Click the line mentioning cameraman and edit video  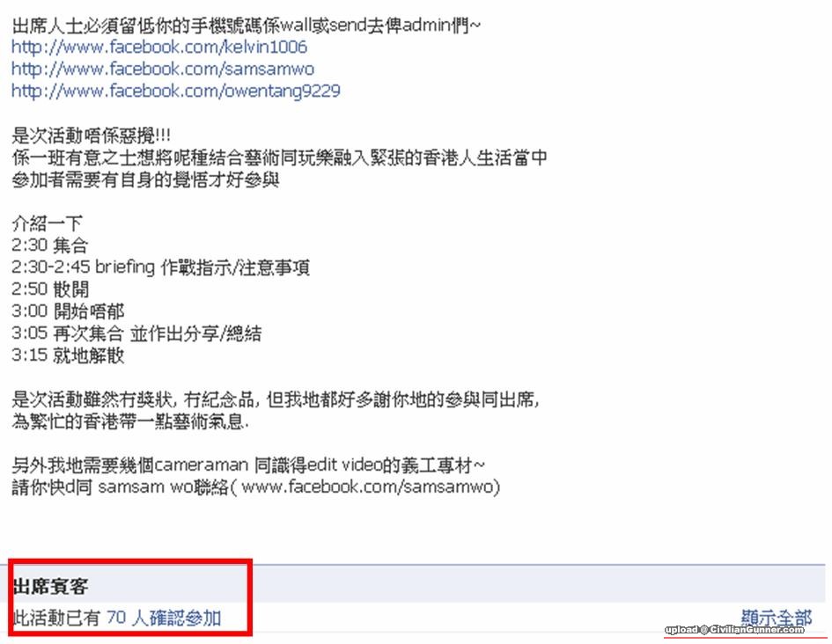pyautogui.click(x=247, y=465)
